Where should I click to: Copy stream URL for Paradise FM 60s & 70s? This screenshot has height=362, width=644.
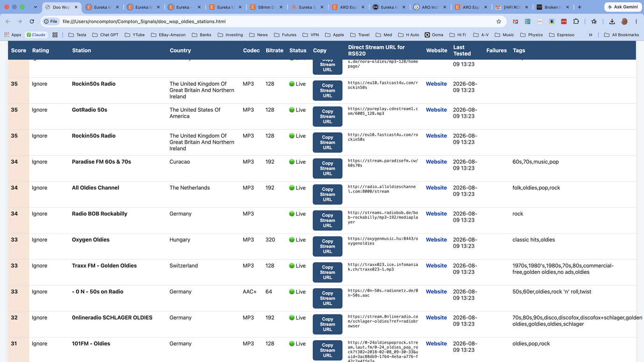pos(327,168)
